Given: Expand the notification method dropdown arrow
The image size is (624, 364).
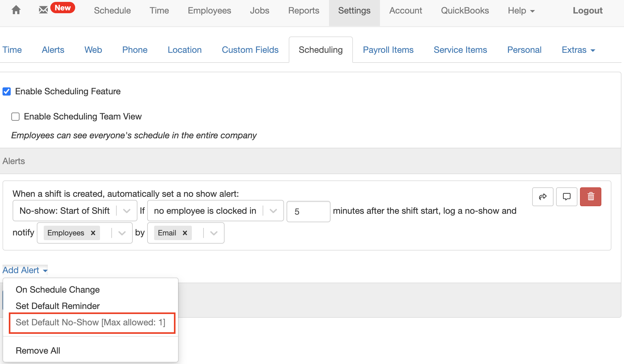Looking at the screenshot, I should coord(214,233).
